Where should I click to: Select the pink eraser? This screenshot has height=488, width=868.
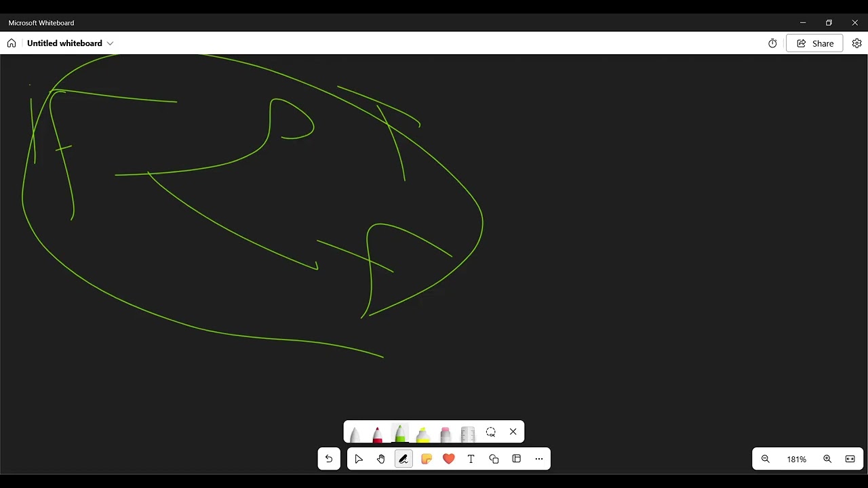tap(446, 433)
